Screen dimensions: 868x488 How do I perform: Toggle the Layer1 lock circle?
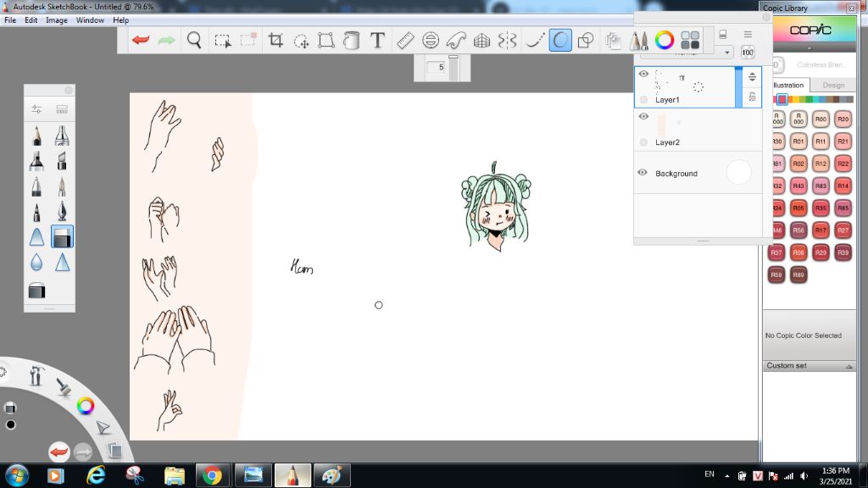click(x=643, y=100)
